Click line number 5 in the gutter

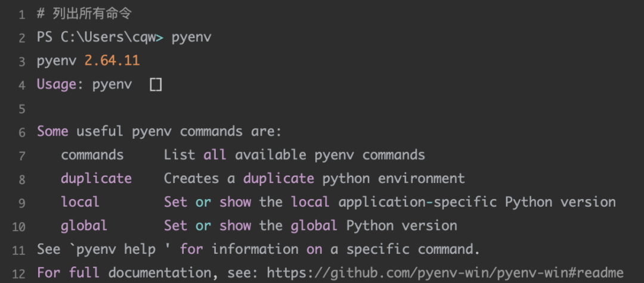click(x=22, y=109)
